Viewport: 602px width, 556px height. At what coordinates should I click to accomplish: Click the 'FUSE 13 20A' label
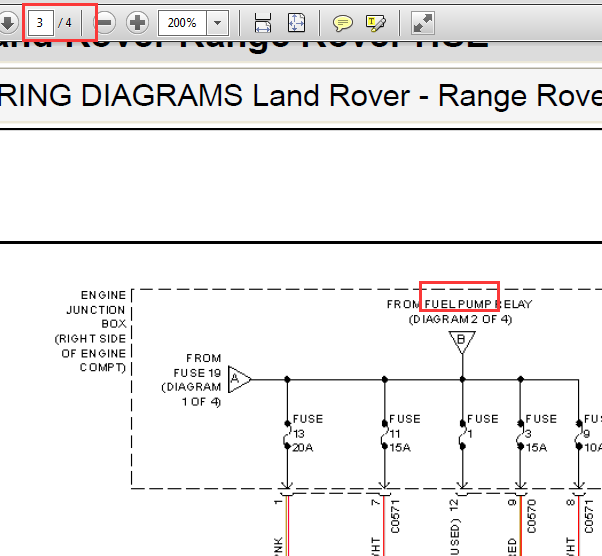click(308, 433)
